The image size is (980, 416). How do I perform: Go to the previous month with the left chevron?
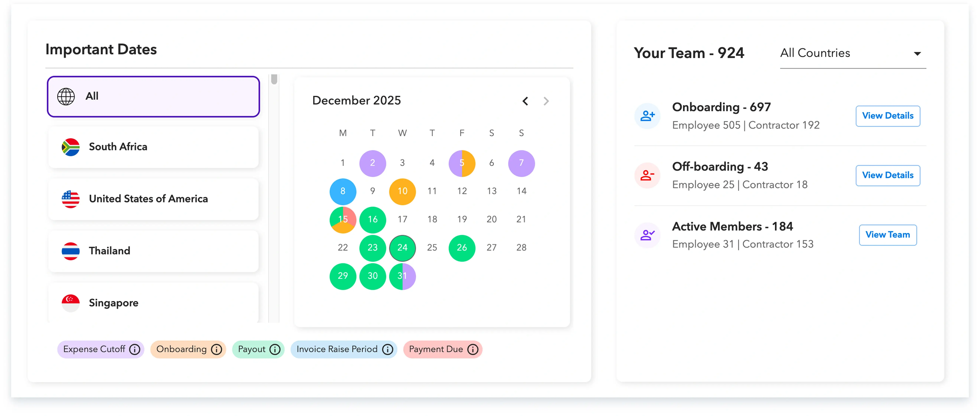(x=525, y=101)
